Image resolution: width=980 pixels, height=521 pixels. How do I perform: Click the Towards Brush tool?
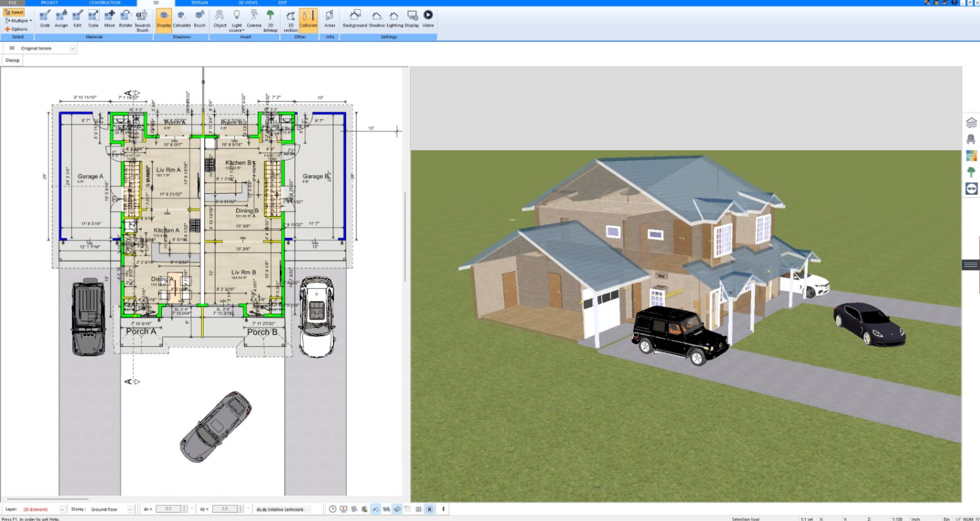click(142, 21)
